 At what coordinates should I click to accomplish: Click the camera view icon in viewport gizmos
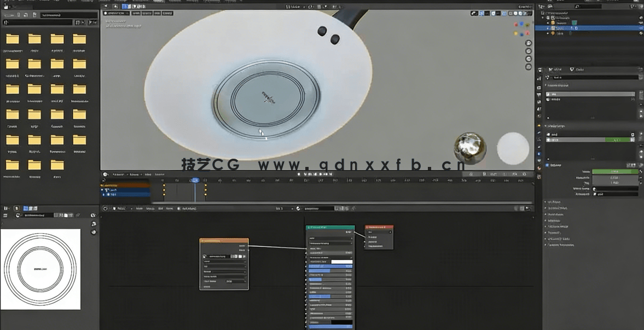pos(527,59)
